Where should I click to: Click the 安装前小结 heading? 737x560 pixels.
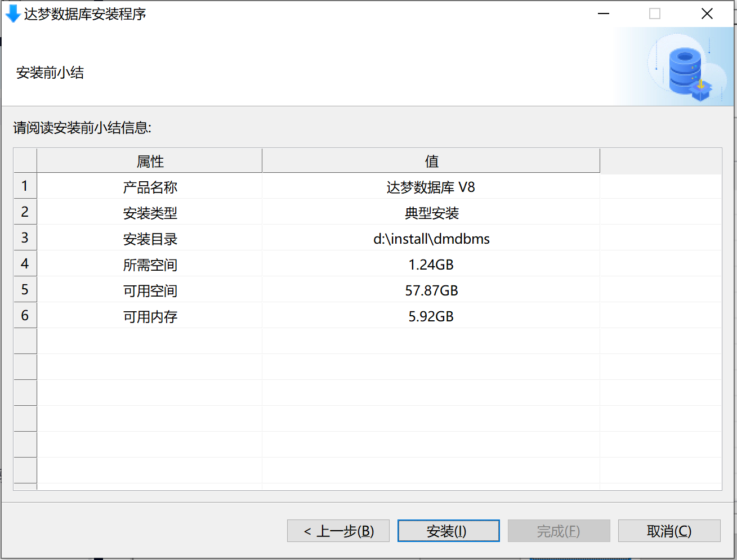click(x=50, y=73)
